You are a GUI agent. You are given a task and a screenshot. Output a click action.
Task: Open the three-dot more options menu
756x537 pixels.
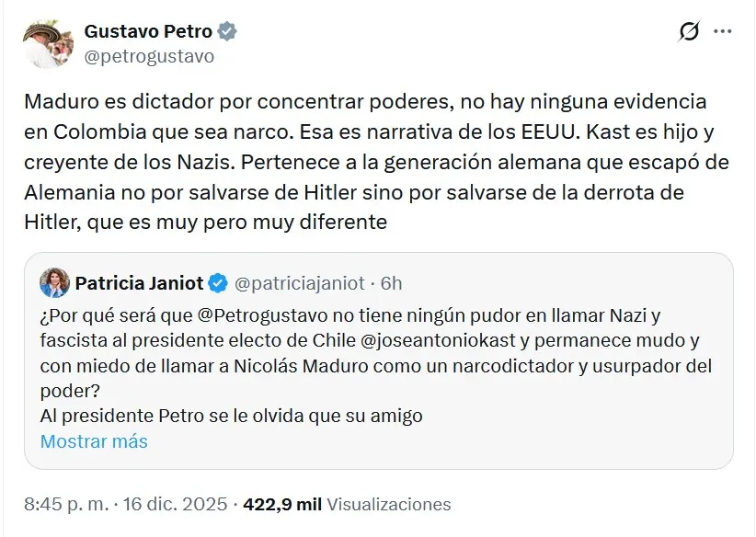point(723,32)
